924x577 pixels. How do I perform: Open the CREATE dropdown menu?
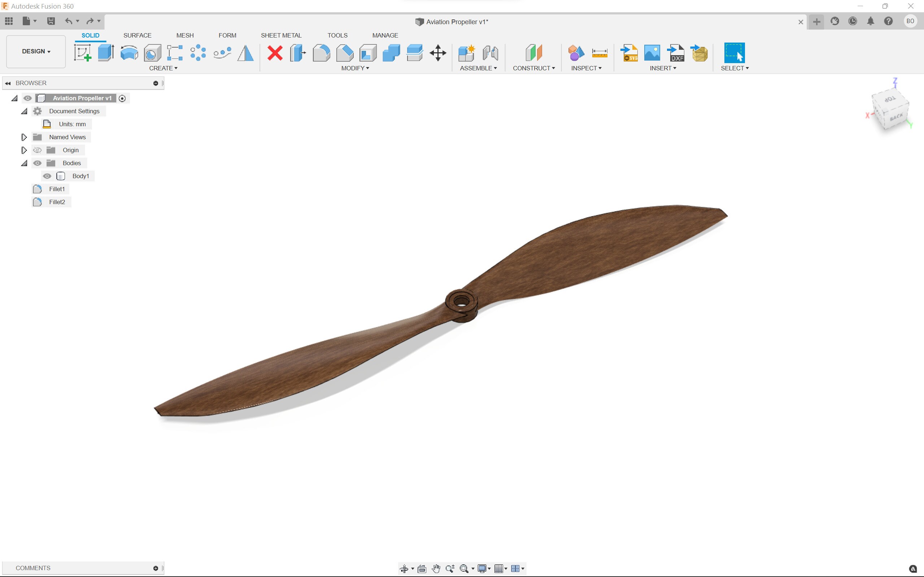[x=163, y=68]
